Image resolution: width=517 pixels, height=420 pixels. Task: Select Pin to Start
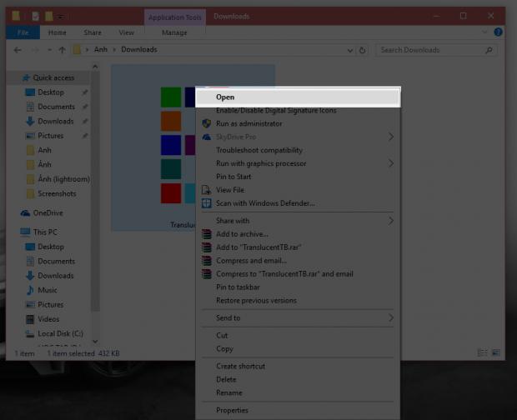pyautogui.click(x=298, y=177)
